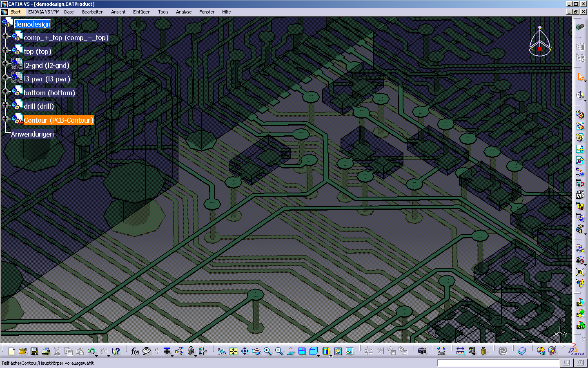Open the Fenster menu

pos(207,12)
